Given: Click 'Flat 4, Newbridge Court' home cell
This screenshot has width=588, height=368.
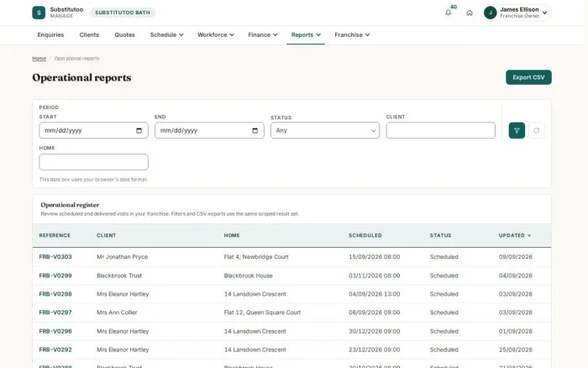Looking at the screenshot, I should [256, 257].
